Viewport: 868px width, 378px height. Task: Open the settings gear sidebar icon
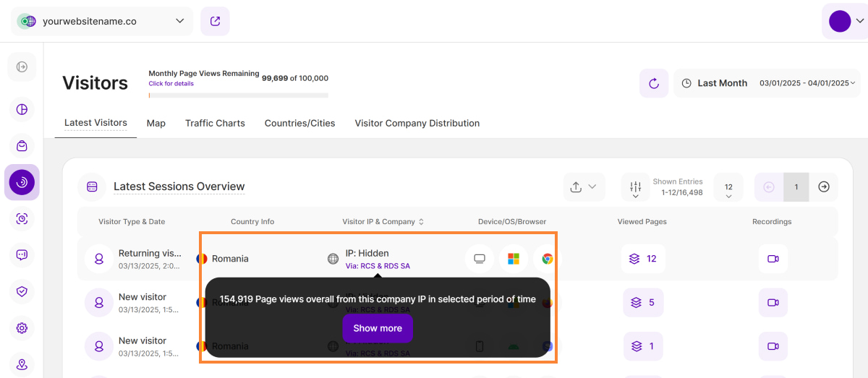[x=22, y=328]
